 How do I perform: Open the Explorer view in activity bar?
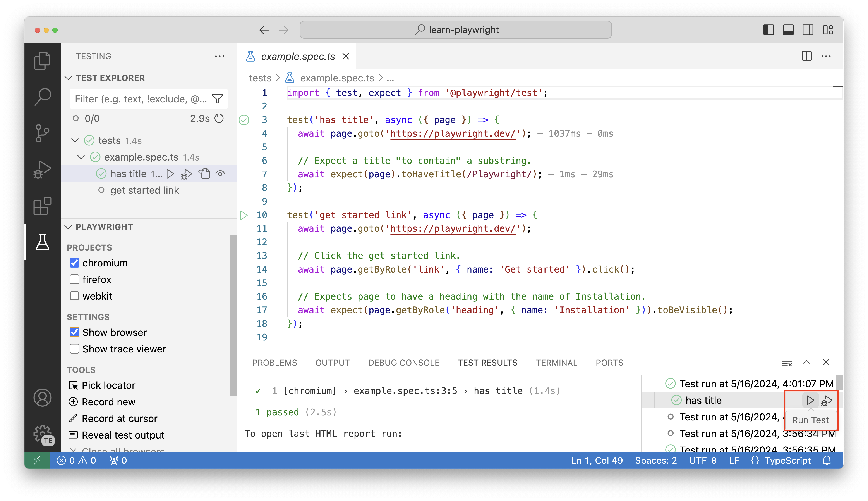(42, 61)
